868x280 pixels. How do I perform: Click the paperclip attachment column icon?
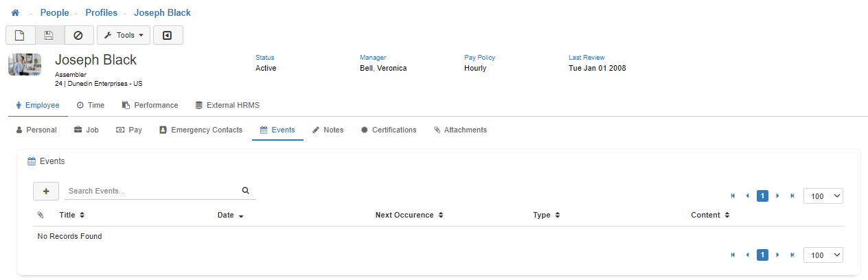(x=41, y=215)
